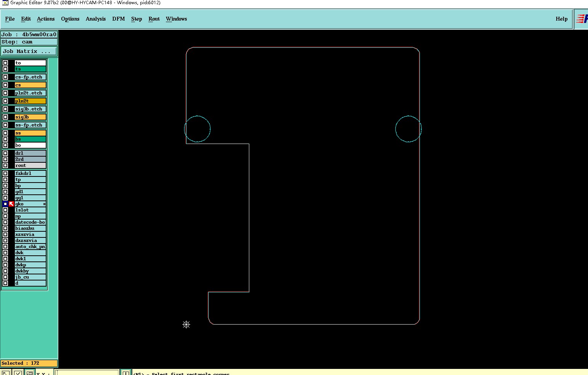Screen dimensions: 588x375
Task: Click the small grid marker on gko row
Action: pyautogui.click(x=44, y=204)
